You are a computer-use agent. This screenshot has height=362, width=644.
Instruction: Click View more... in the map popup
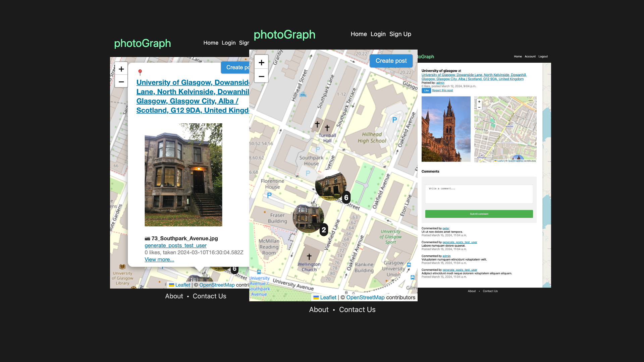coord(159,259)
